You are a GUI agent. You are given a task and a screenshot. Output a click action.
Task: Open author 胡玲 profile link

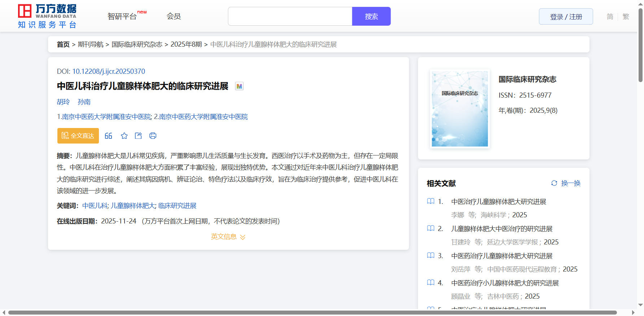[x=63, y=102]
